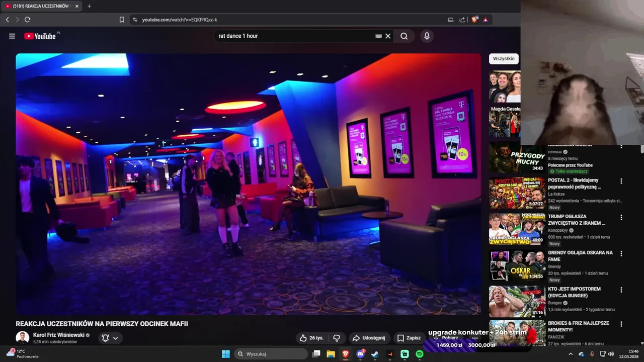
Task: Open the Trump thumbnail with 40:09
Action: (517, 229)
